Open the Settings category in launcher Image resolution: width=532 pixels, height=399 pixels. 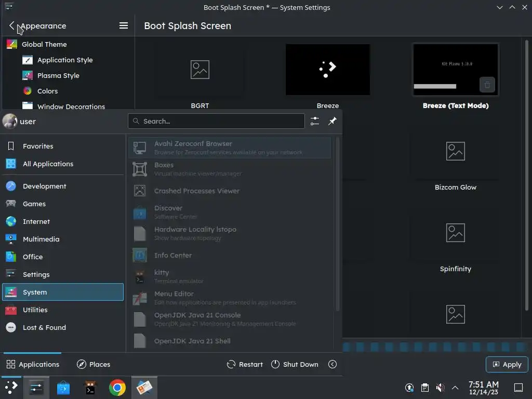click(63, 274)
